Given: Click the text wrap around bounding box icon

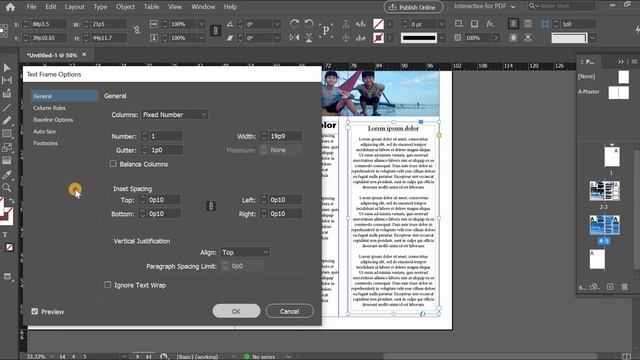Looking at the screenshot, I should [x=528, y=24].
